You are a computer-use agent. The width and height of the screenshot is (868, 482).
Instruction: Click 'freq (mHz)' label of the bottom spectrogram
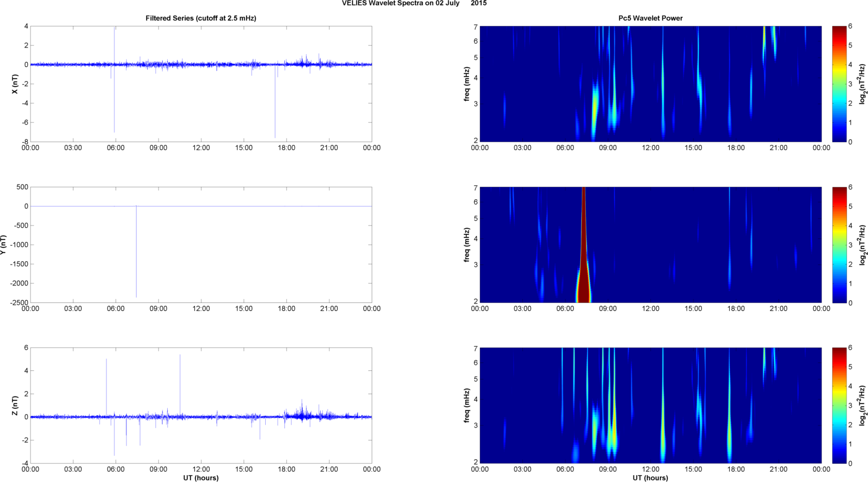coord(466,406)
